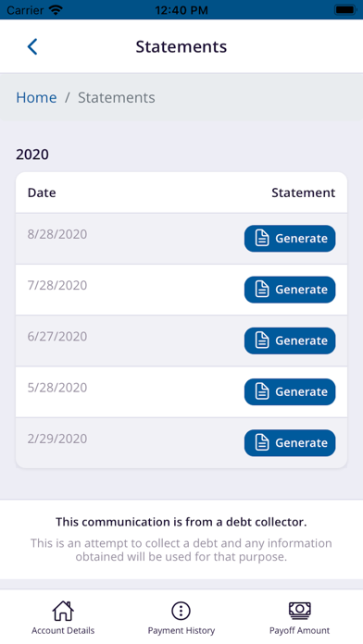Open Payment History circle dots icon
This screenshot has width=363, height=644.
(181, 611)
